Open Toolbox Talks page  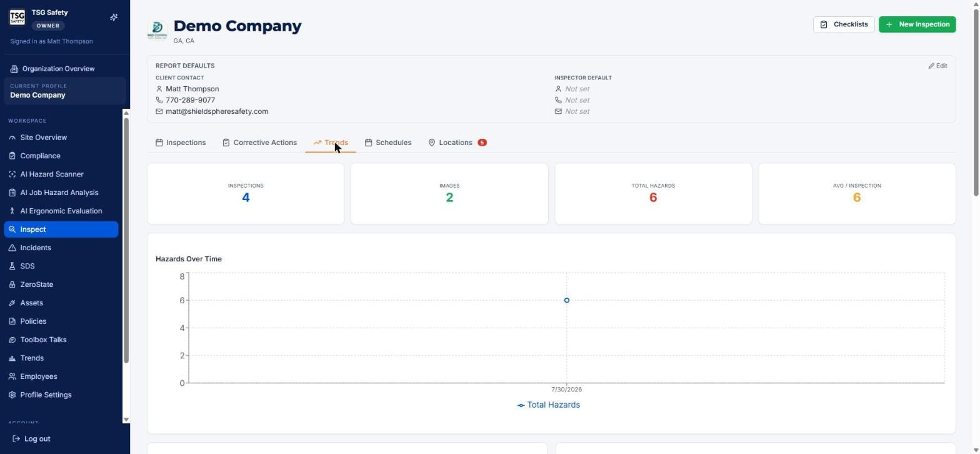61,340
